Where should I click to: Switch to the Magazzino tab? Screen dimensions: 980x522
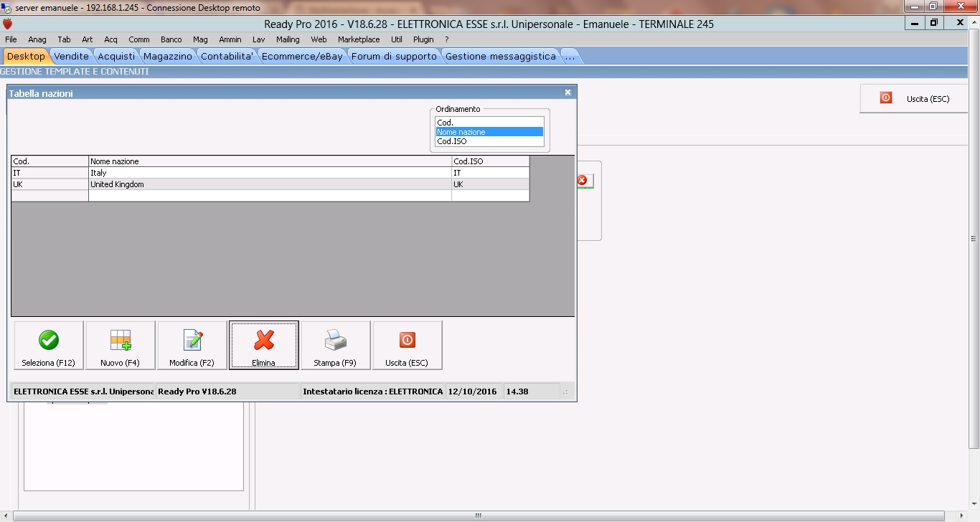[168, 56]
